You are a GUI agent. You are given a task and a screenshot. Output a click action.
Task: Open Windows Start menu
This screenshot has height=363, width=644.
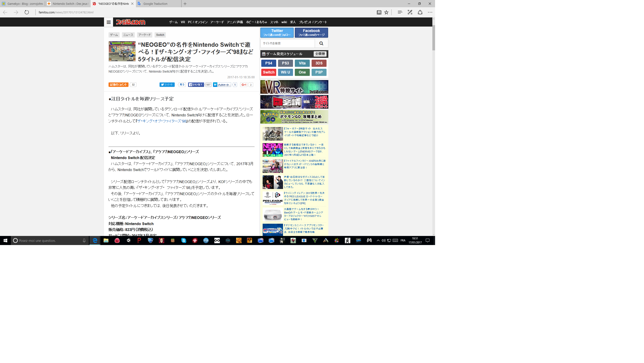pyautogui.click(x=5, y=240)
